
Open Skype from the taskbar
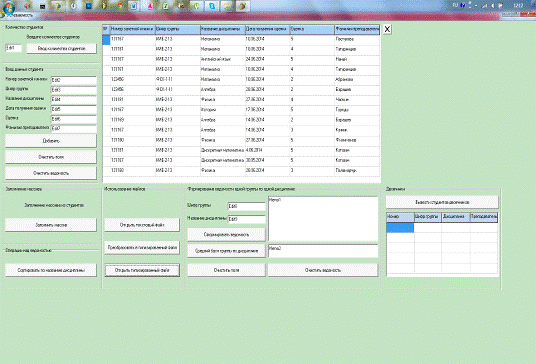[x=212, y=6]
